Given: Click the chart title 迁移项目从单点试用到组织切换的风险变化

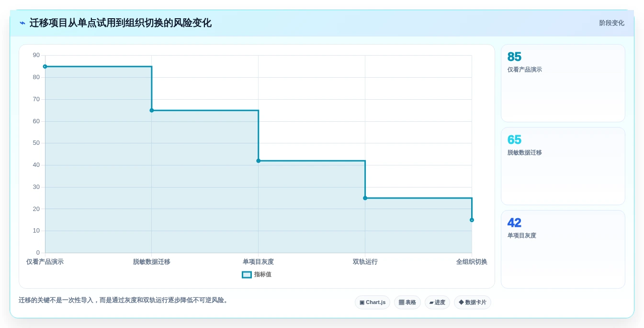Looking at the screenshot, I should 121,23.
